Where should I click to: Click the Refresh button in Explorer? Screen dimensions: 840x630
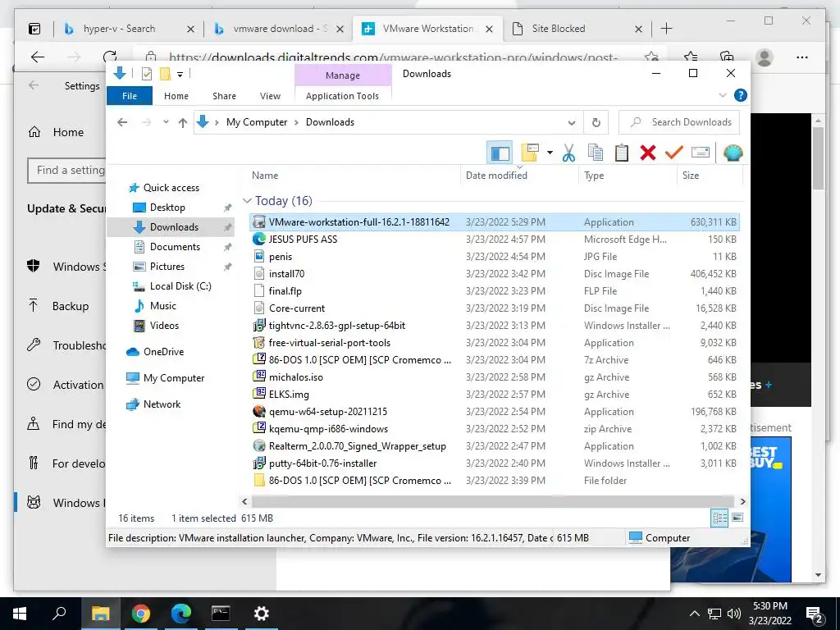596,123
